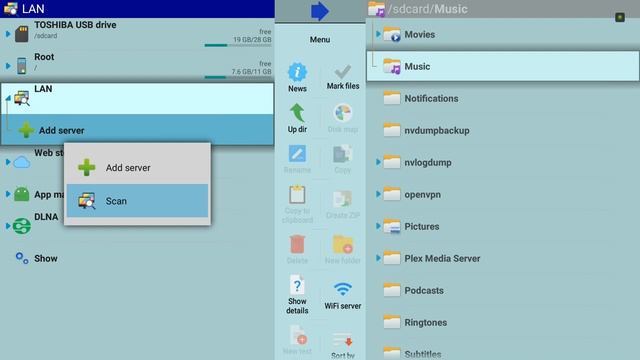Tap the App manager Android icon
Viewport: 640px width, 360px height.
[x=22, y=194]
